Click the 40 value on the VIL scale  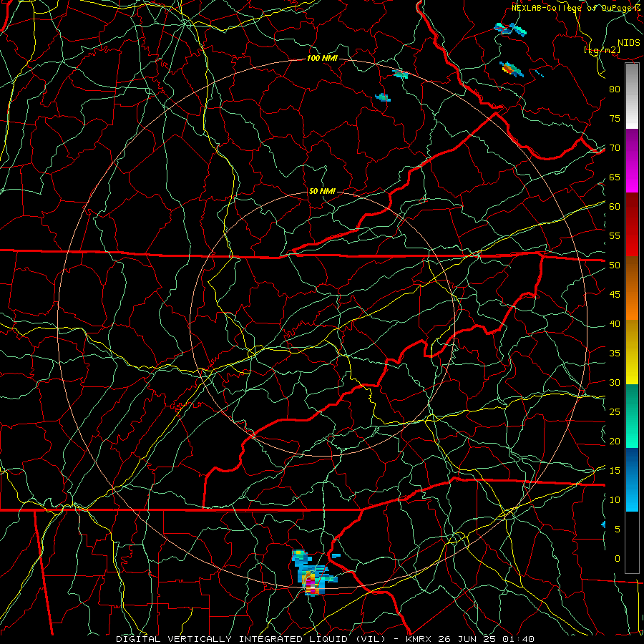tap(615, 324)
